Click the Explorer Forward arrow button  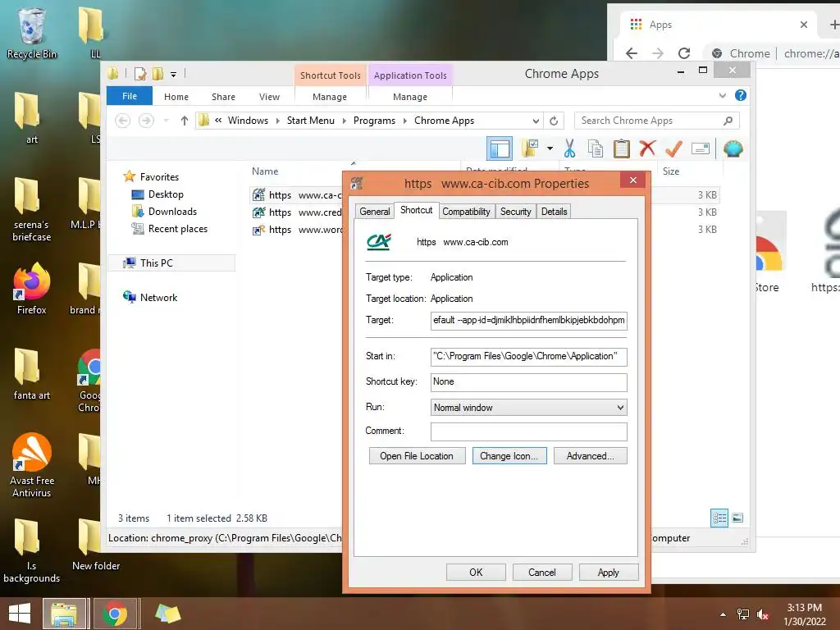[x=146, y=121]
